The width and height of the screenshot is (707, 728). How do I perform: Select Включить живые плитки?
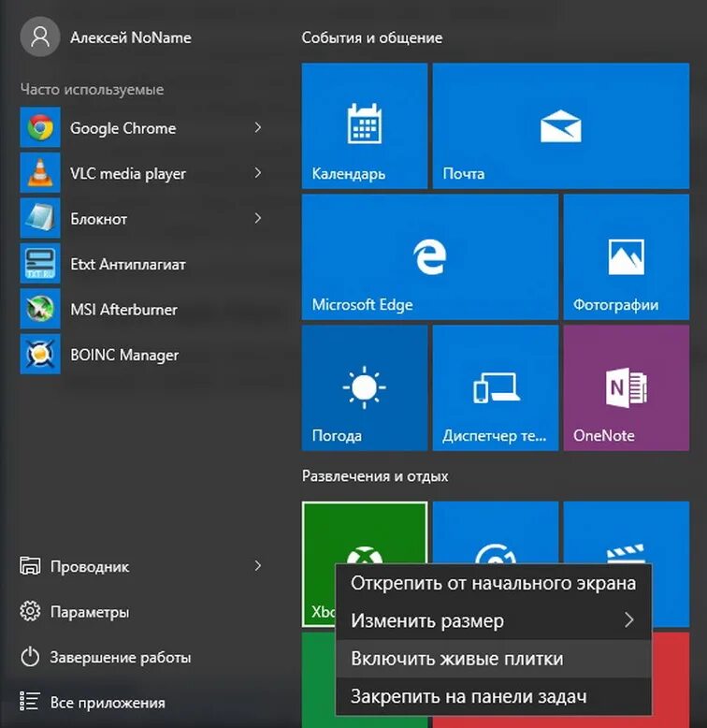tap(494, 659)
